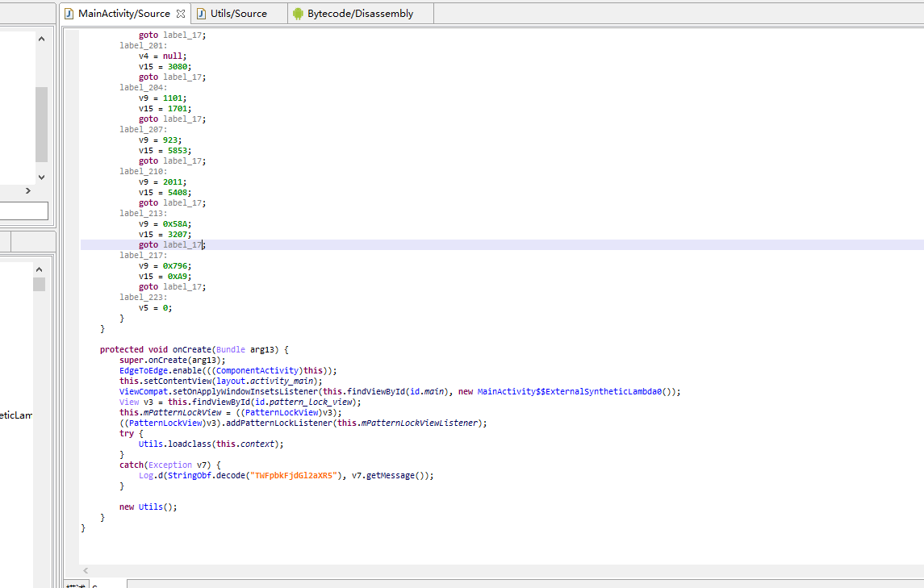Click the 'v15 = 5408;' statement

coord(165,192)
